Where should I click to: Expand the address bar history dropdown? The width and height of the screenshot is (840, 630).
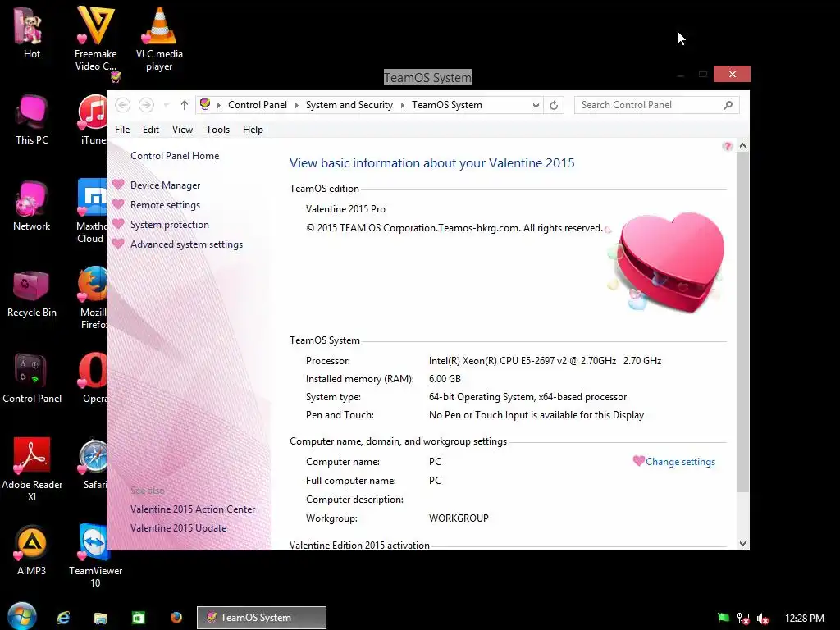(x=536, y=106)
